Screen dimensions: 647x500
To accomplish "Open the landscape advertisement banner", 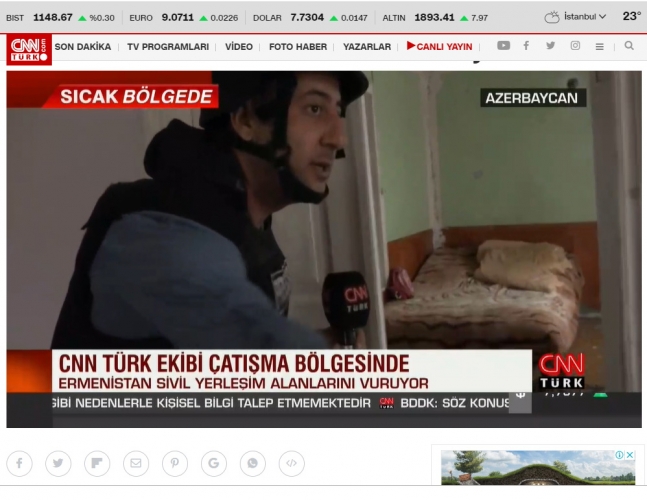I will click(x=538, y=467).
